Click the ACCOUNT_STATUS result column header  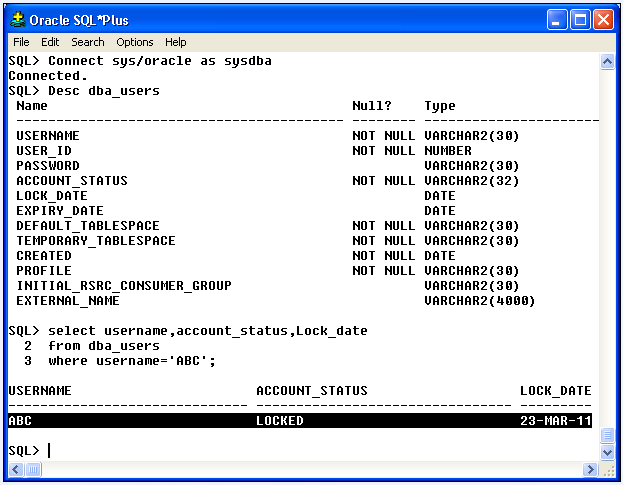point(312,390)
